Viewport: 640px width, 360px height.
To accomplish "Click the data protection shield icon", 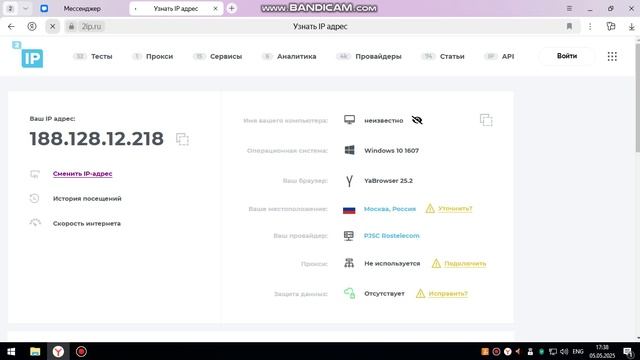I will (349, 293).
